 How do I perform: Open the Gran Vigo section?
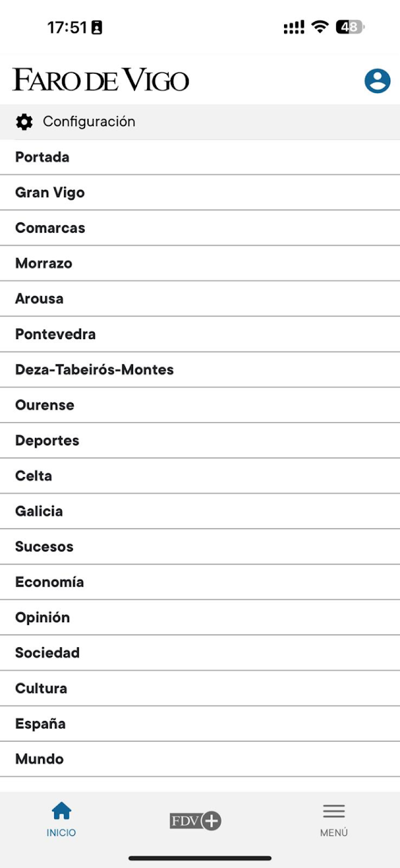click(x=200, y=193)
